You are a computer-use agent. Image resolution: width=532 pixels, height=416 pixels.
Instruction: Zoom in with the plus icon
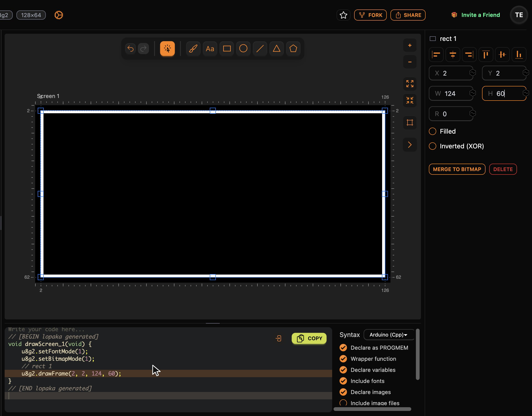[x=410, y=45]
